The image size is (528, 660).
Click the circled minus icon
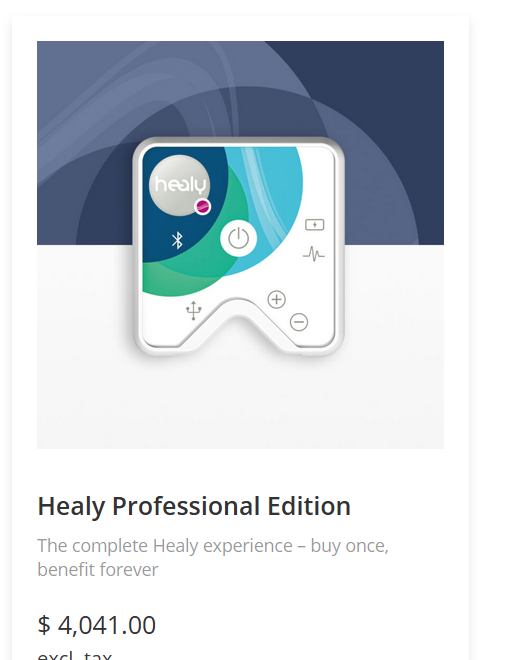coord(299,322)
